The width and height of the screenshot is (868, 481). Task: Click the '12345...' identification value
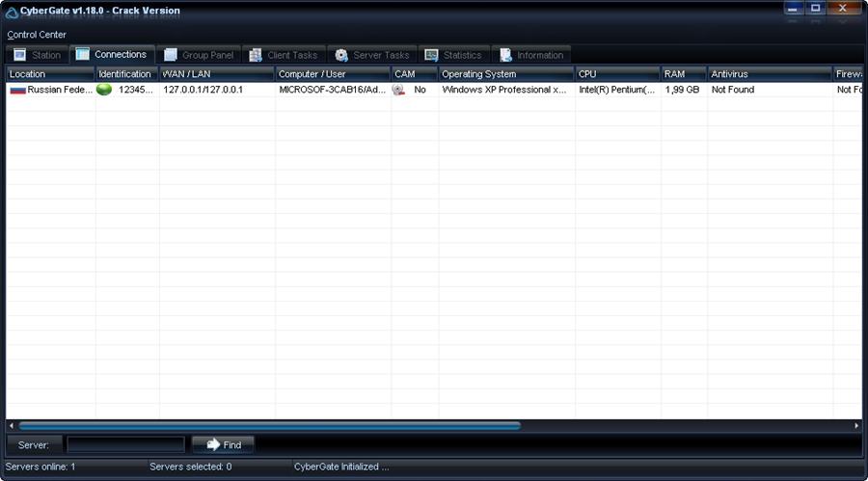pyautogui.click(x=136, y=90)
